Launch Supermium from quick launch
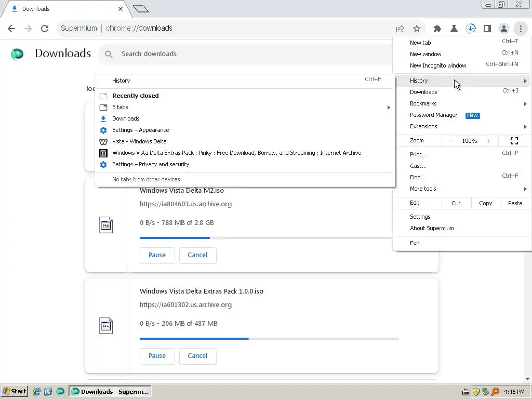This screenshot has width=532, height=399. (60, 392)
